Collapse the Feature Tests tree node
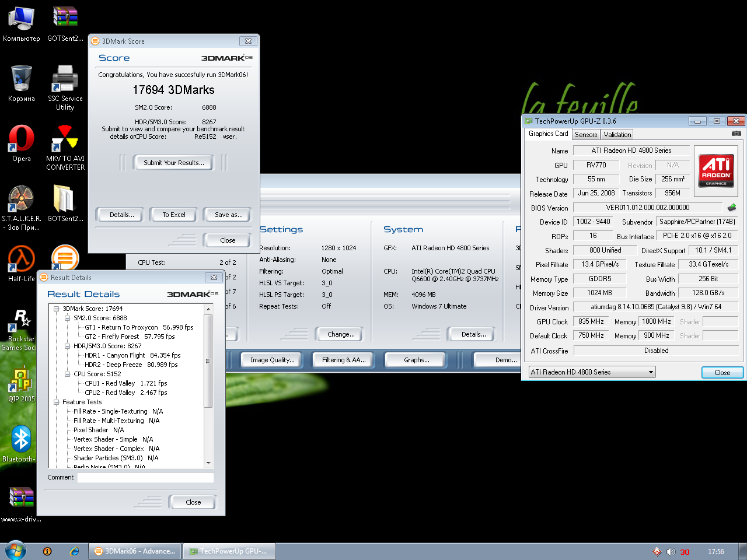The image size is (747, 560). pos(57,402)
